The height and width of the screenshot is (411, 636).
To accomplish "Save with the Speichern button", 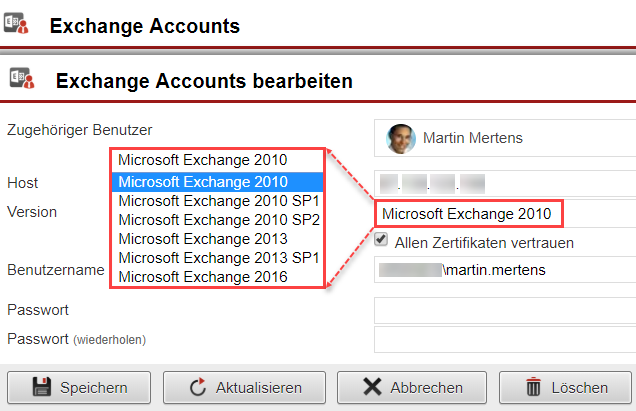I will [x=79, y=387].
